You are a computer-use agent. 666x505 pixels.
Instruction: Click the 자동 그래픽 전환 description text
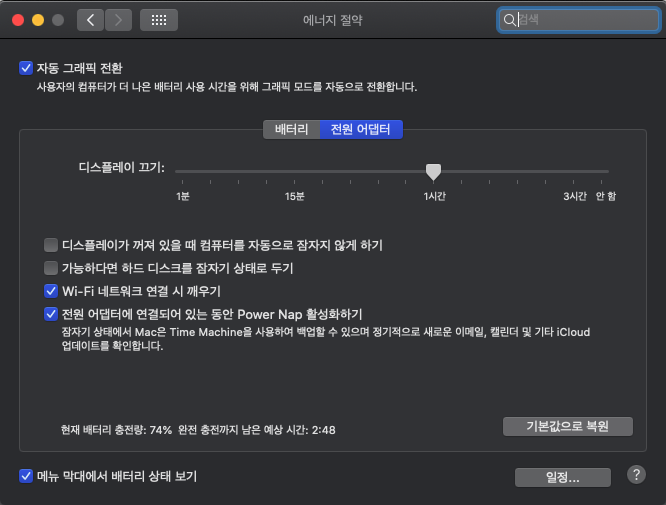[x=227, y=87]
